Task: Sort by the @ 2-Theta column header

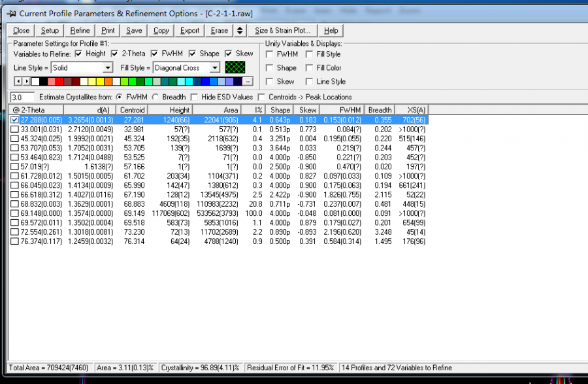Action: click(x=37, y=110)
